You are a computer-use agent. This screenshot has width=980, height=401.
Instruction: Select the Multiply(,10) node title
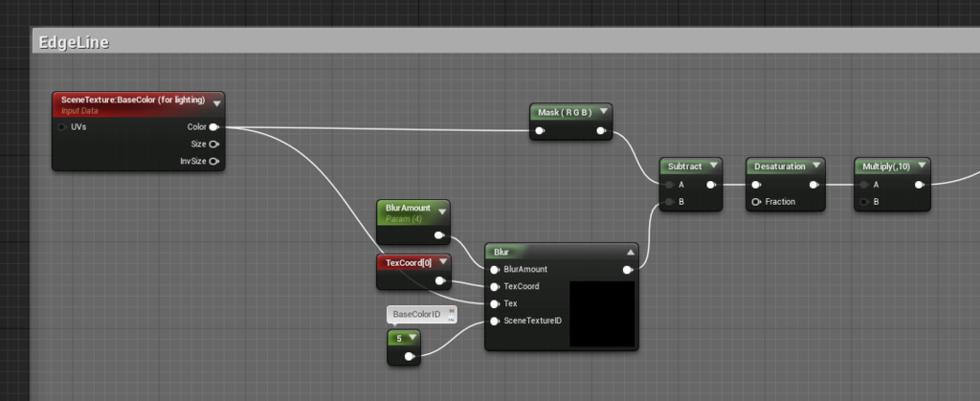[x=885, y=167]
